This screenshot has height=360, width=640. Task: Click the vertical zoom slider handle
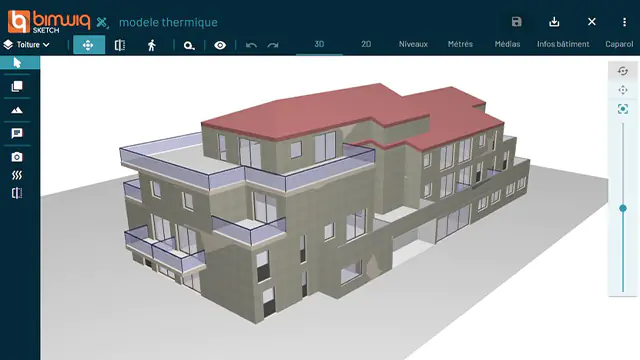click(x=623, y=208)
